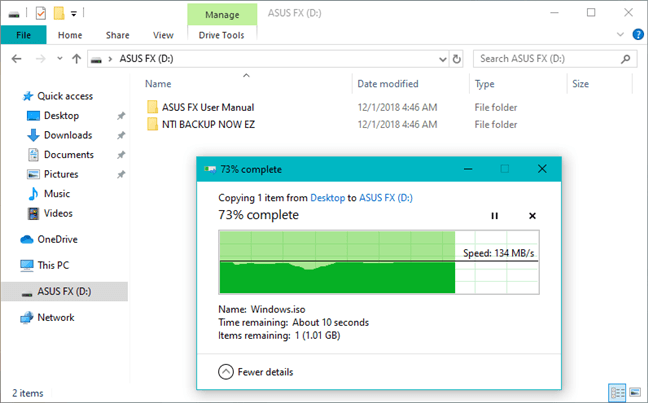Screen dimensions: 648x403
Task: Expand the ribbon with the chevron
Action: [x=620, y=35]
